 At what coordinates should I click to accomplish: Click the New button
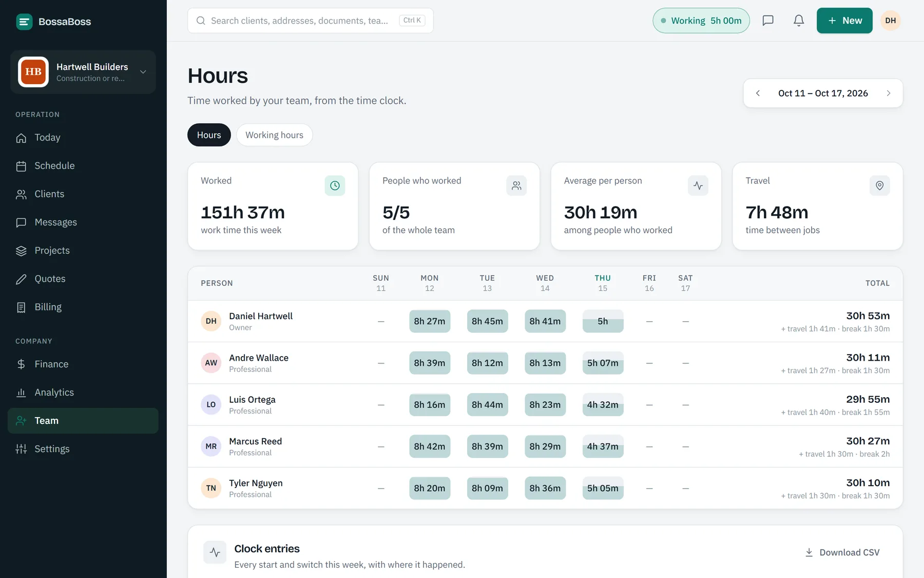[x=844, y=21]
